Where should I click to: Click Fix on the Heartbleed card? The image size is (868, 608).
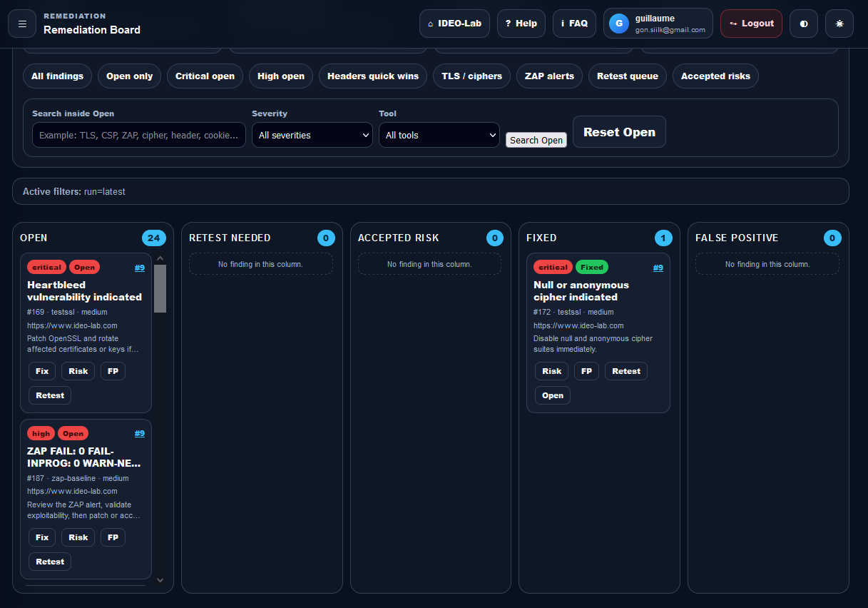tap(42, 371)
